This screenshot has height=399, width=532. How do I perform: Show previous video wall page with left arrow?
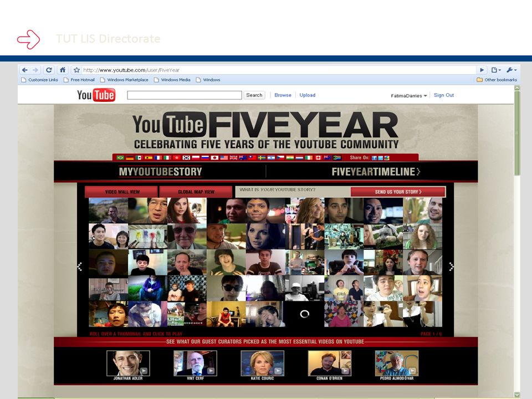coord(80,267)
